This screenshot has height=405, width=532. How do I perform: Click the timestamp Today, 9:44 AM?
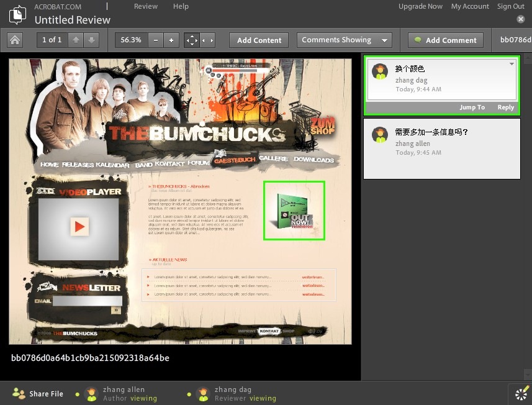(x=418, y=89)
